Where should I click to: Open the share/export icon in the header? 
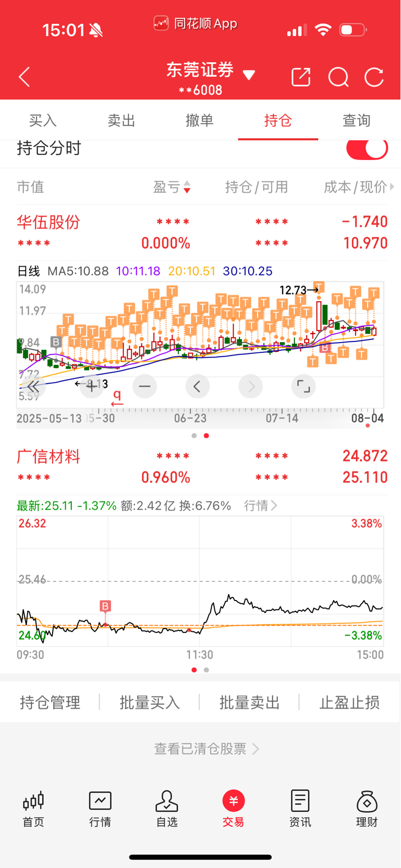(301, 77)
